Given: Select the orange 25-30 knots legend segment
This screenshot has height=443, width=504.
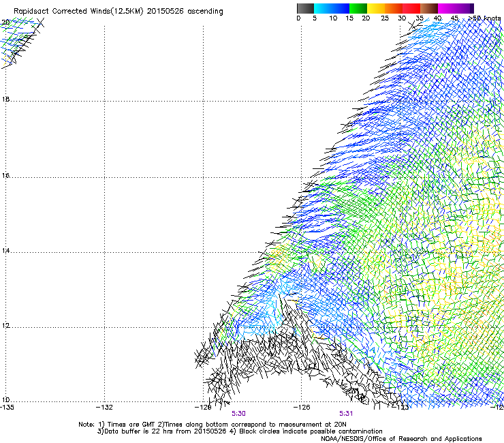Looking at the screenshot, I should click(394, 8).
